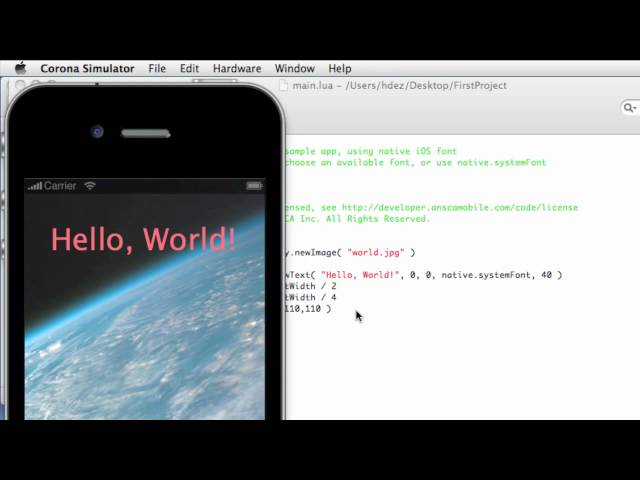Open the Hardware menu
The image size is (640, 480).
click(x=237, y=69)
